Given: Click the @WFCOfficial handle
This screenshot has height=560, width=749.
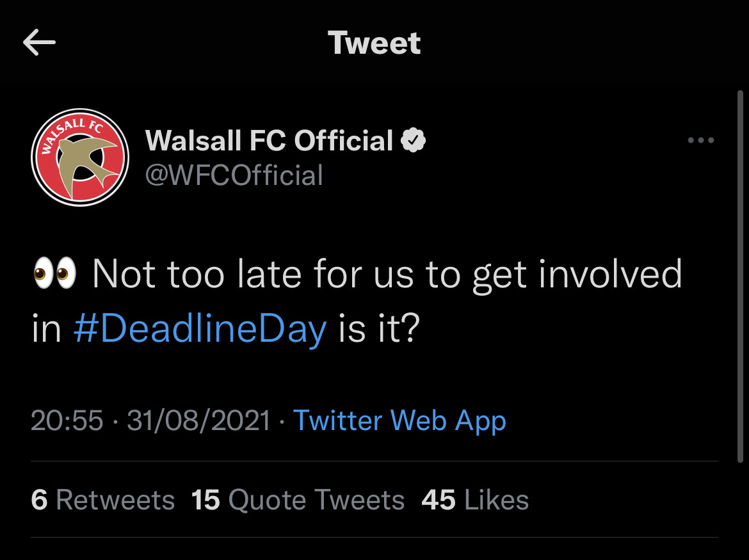Looking at the screenshot, I should pos(234,175).
